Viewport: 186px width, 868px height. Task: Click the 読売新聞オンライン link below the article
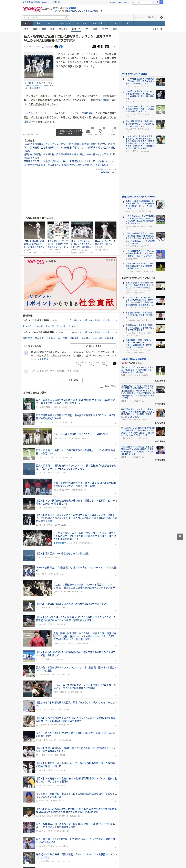coord(108,173)
